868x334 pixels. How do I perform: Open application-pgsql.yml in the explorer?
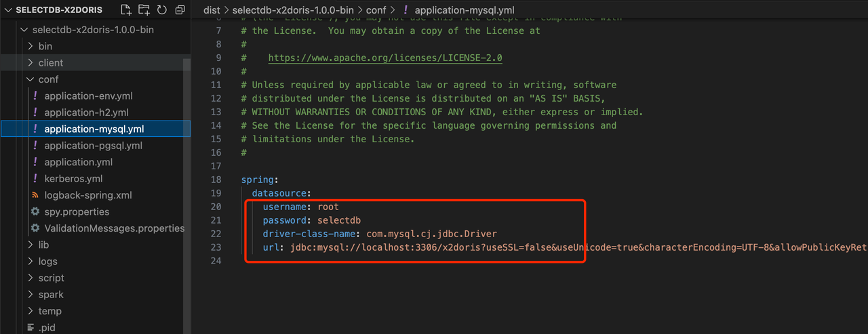click(x=93, y=146)
